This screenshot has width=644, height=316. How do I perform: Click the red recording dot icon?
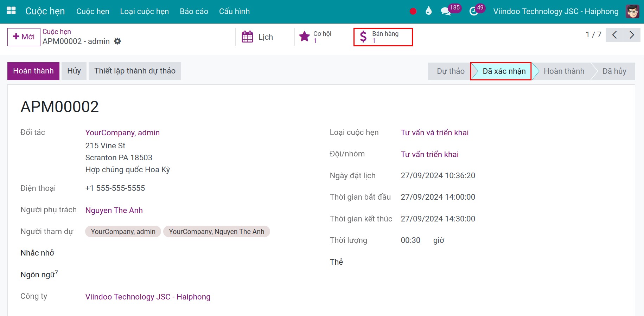tap(413, 11)
